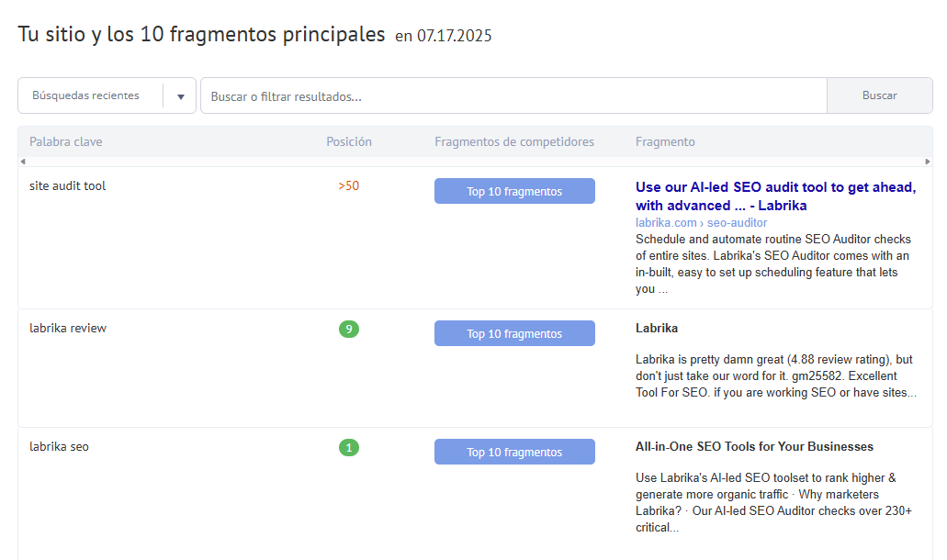947x560 pixels.
Task: Click the labrika.com seo-auditor URL
Action: point(701,223)
